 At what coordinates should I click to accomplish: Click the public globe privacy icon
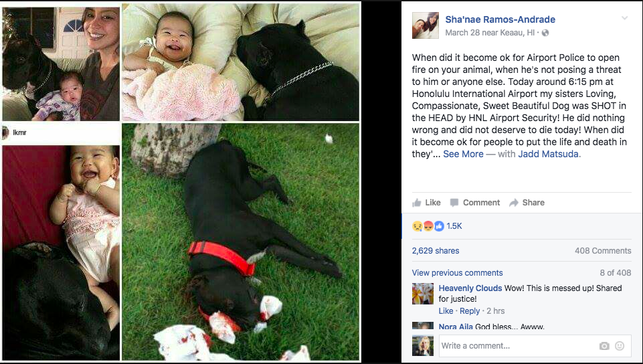pos(545,33)
